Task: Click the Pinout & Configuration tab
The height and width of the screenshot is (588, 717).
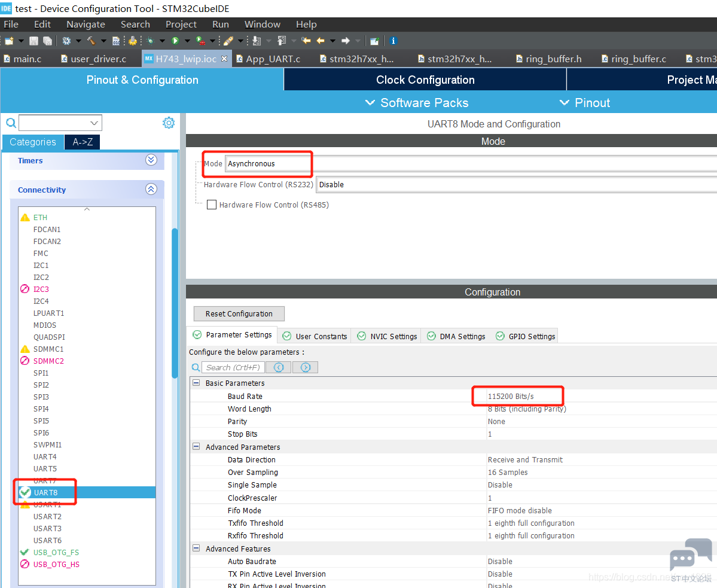Action: tap(142, 80)
